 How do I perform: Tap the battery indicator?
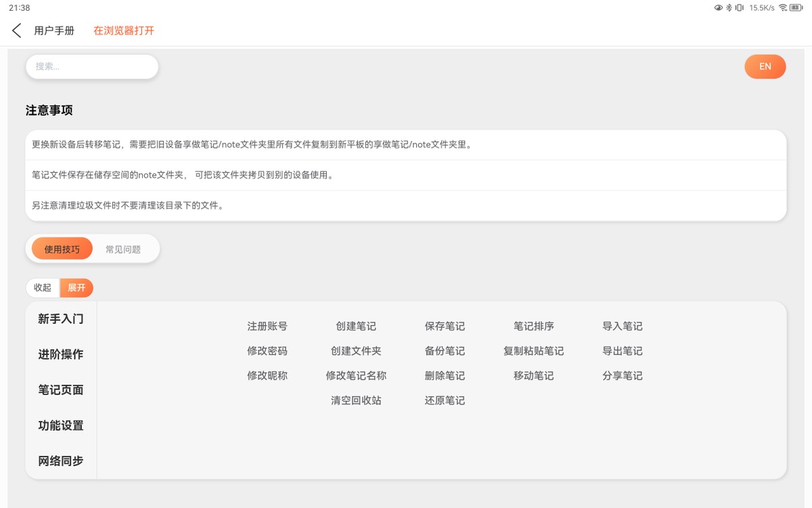(796, 7)
